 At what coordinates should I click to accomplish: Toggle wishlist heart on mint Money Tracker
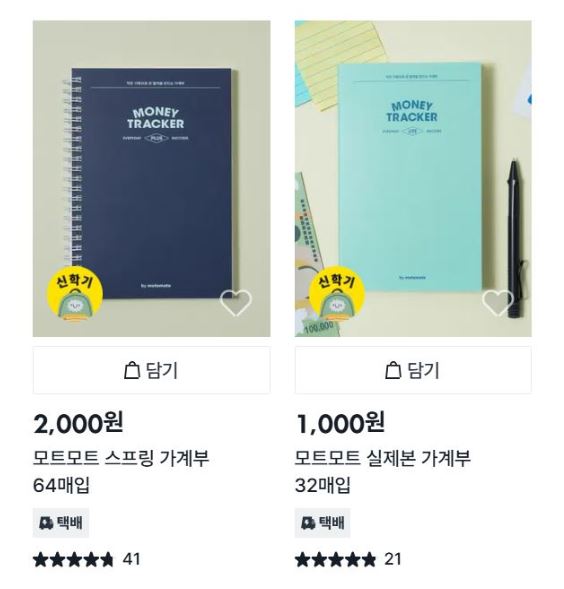pos(497,303)
